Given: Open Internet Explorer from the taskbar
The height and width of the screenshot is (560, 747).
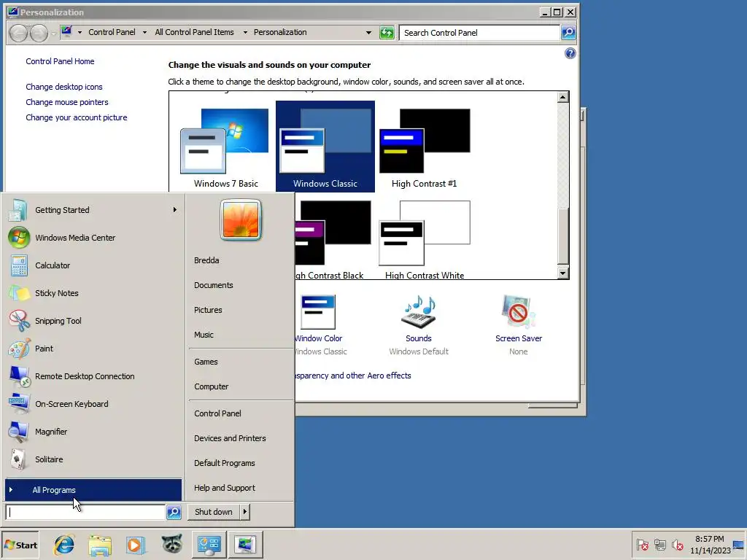Looking at the screenshot, I should (x=64, y=545).
